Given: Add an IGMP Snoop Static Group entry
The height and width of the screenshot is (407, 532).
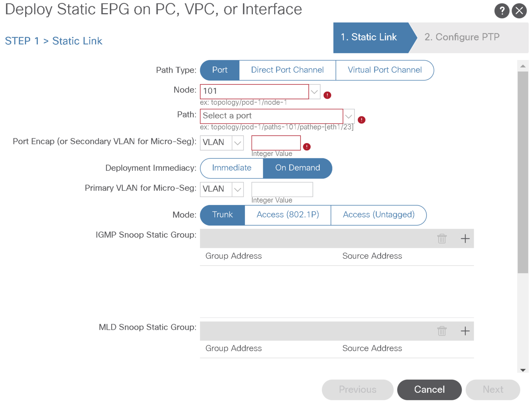Looking at the screenshot, I should click(465, 239).
